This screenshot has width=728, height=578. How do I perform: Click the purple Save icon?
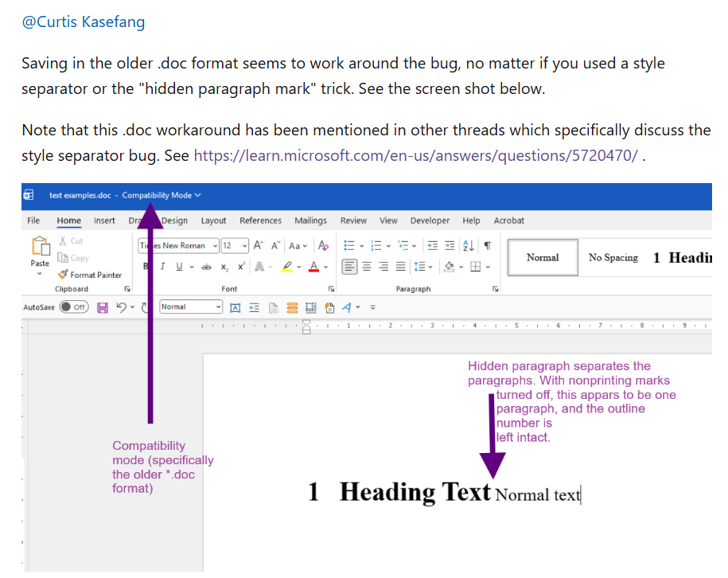click(103, 307)
